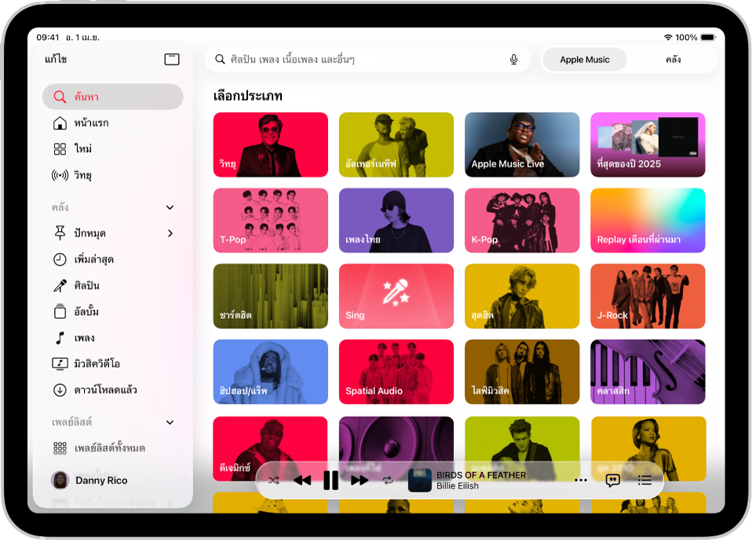Open the Sing category tile
The width and height of the screenshot is (756, 541).
point(396,296)
